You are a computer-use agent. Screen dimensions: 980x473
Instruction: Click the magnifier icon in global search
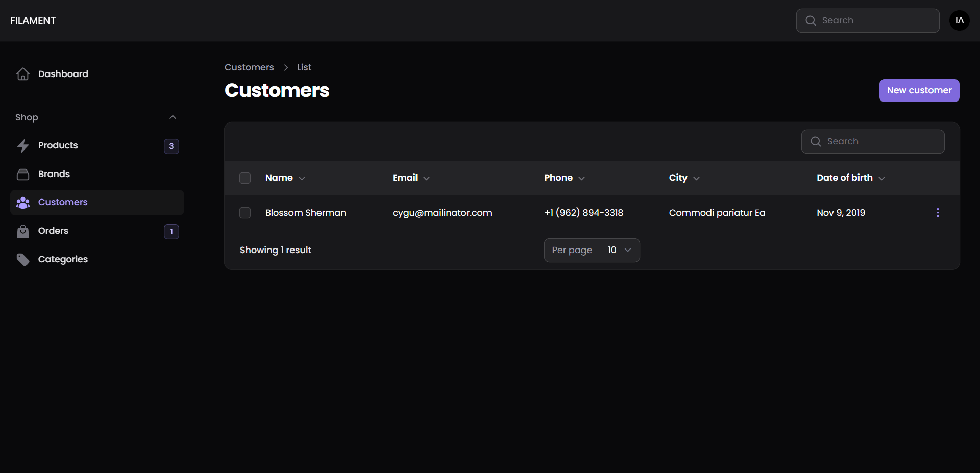811,20
